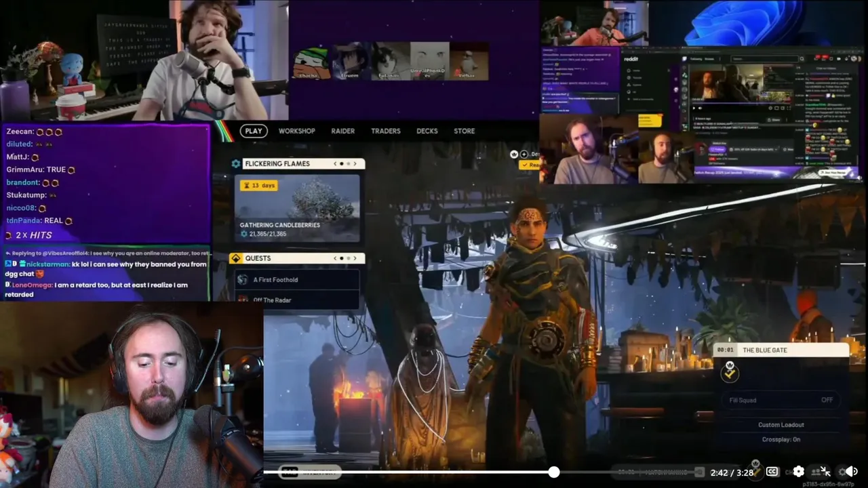The image size is (868, 488).
Task: Click the 2:42 / 3:28 time display
Action: (x=732, y=472)
